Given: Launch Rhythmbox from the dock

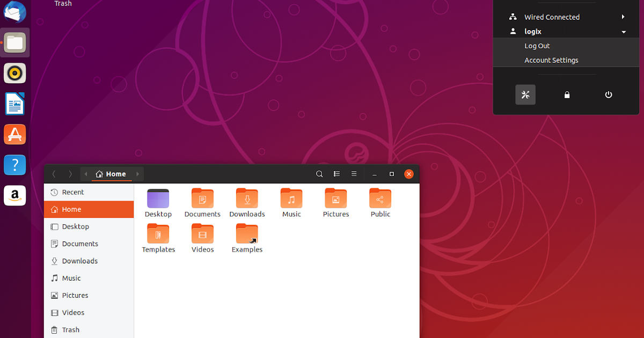Looking at the screenshot, I should click(14, 73).
